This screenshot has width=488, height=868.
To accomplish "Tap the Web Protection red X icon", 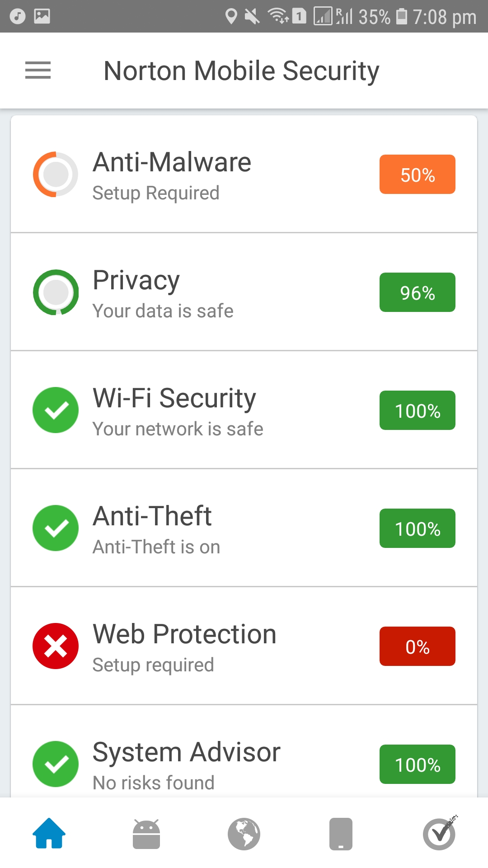I will (56, 646).
